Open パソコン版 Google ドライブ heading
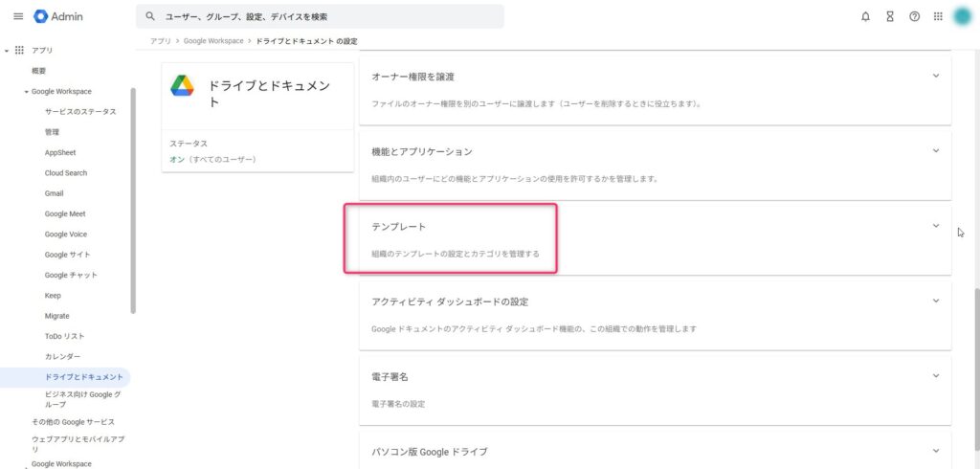 [430, 452]
